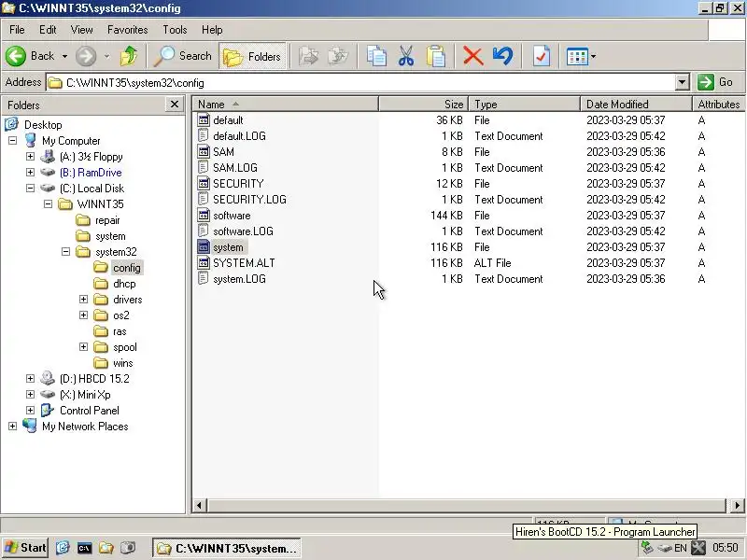Expand the (D:) HBCD 15.2 node
The width and height of the screenshot is (747, 560).
[30, 379]
